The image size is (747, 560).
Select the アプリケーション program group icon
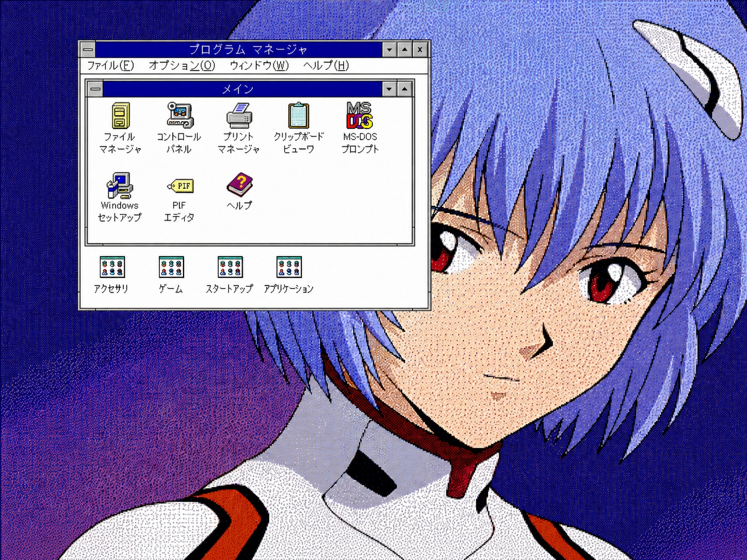point(289,267)
